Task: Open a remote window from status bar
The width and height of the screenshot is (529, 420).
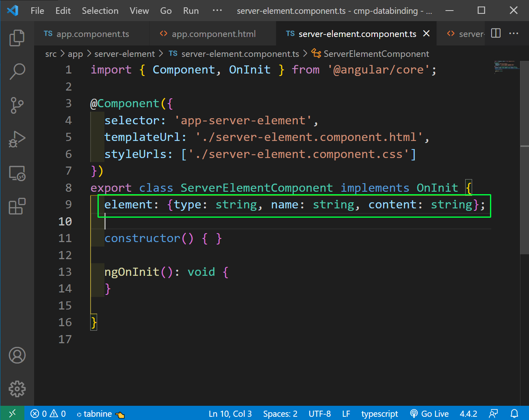Action: (x=12, y=414)
